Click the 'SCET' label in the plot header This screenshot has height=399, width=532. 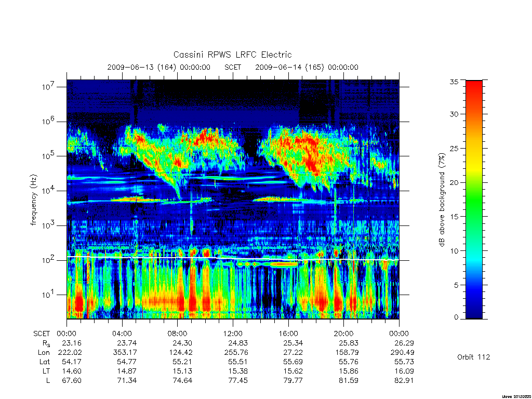(x=233, y=67)
